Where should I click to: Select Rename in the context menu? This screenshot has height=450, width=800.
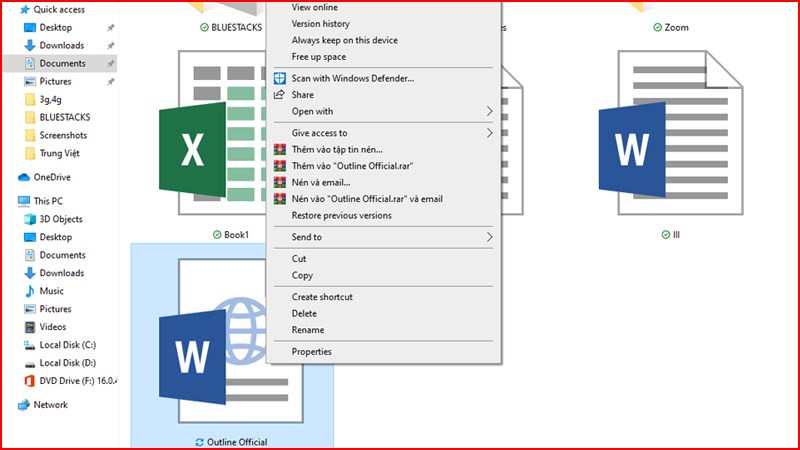tap(308, 329)
